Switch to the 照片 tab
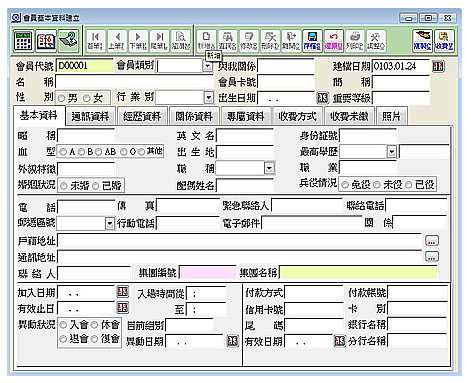Screen dimensions: 471x383 tap(391, 116)
